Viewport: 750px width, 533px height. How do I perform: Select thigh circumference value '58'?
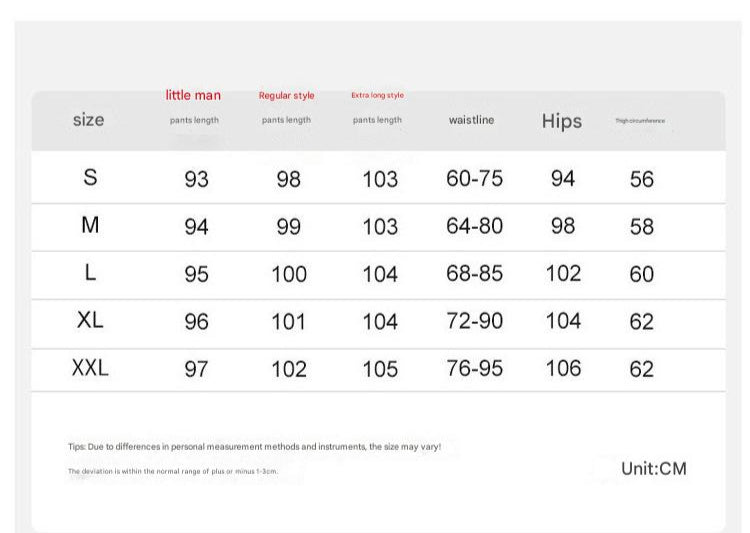[x=641, y=227]
